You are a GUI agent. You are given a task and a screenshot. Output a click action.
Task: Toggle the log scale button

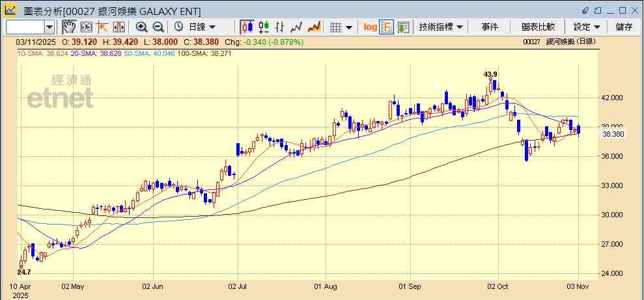370,27
